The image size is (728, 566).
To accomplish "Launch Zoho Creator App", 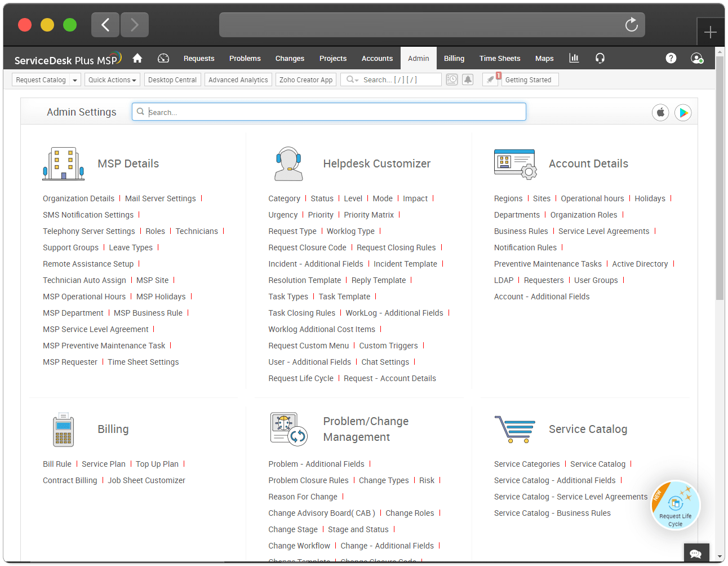I will coord(306,80).
